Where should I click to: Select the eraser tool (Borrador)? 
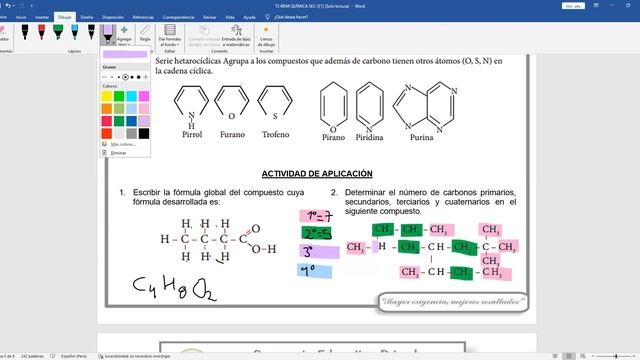3,33
